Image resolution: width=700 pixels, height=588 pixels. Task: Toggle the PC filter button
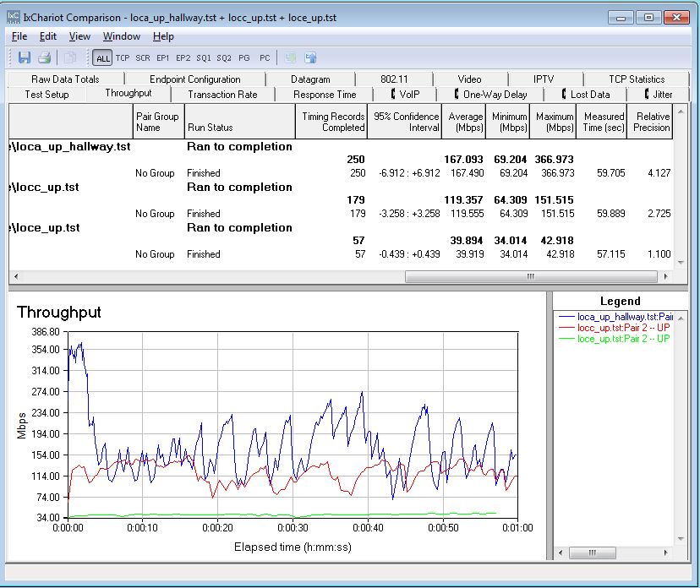[x=265, y=58]
